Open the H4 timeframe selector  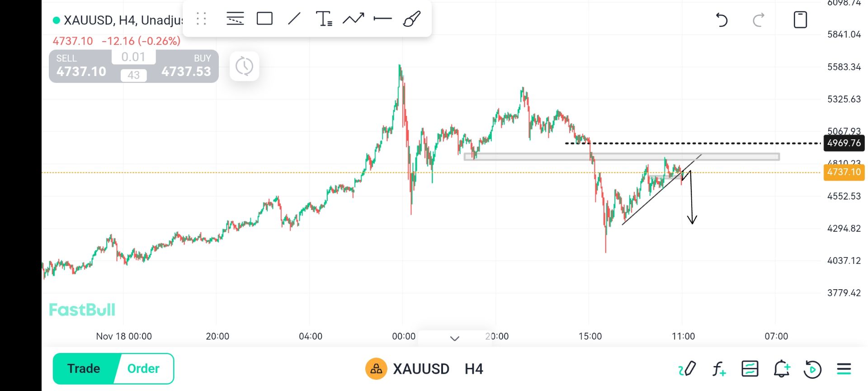click(474, 369)
